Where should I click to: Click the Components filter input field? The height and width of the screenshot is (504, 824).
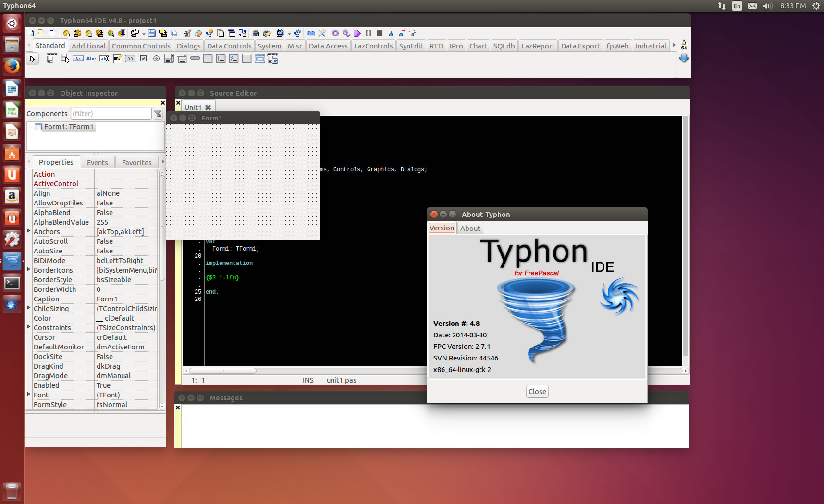111,114
